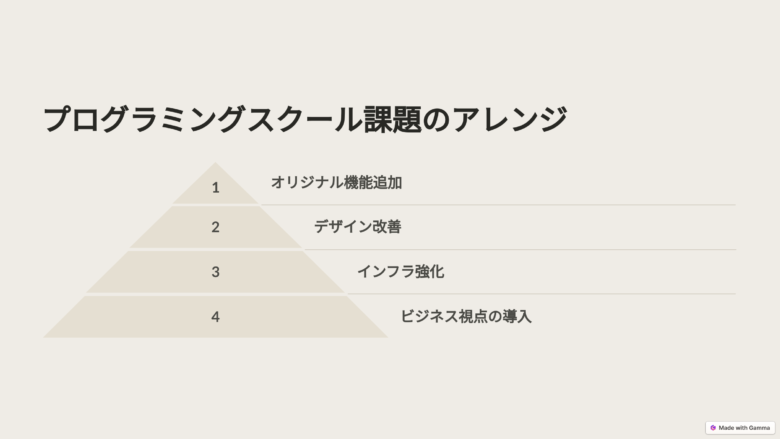Click the number 3 in the pyramid
Screen dimensions: 780x439
click(x=215, y=272)
